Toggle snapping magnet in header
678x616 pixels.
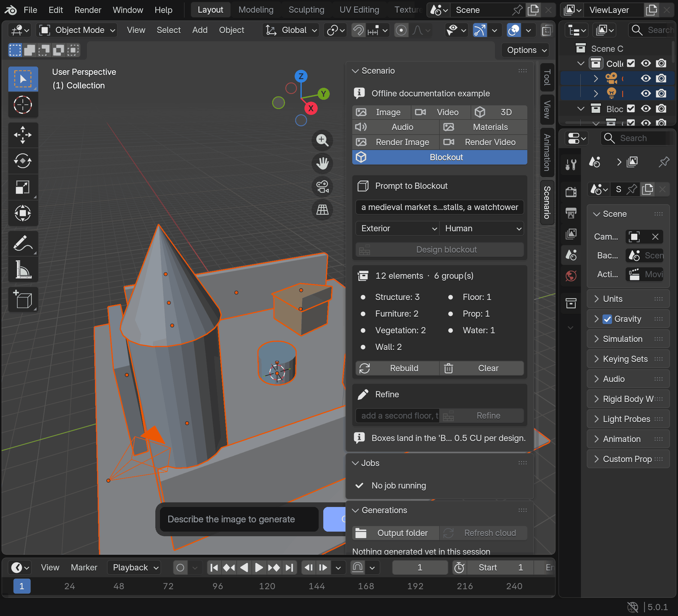pyautogui.click(x=358, y=30)
